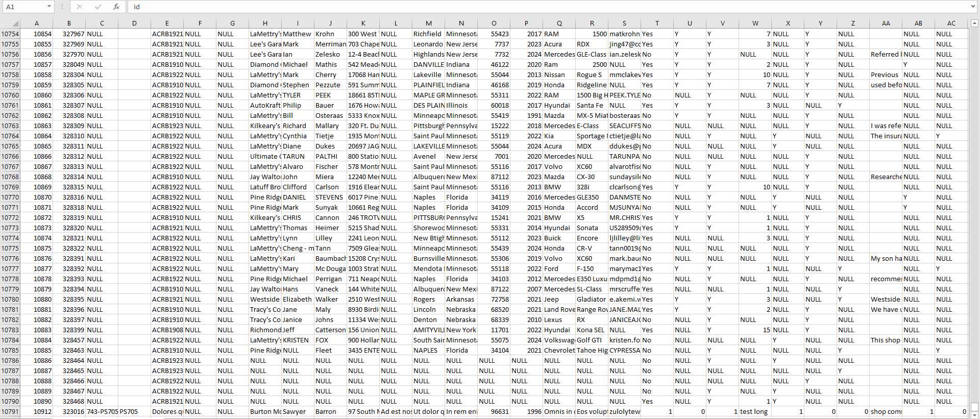Click the Baumbach last name cell

[x=330, y=258]
